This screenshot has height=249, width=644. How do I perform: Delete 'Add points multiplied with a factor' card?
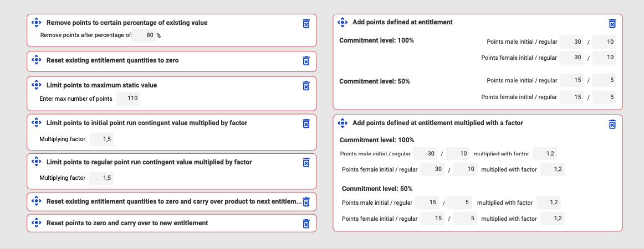[612, 124]
